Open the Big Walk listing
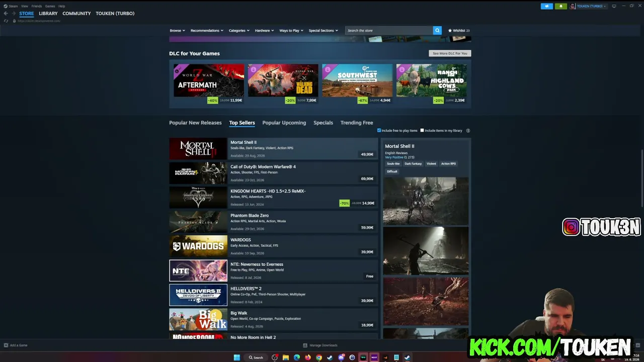This screenshot has height=362, width=644. coord(274,319)
